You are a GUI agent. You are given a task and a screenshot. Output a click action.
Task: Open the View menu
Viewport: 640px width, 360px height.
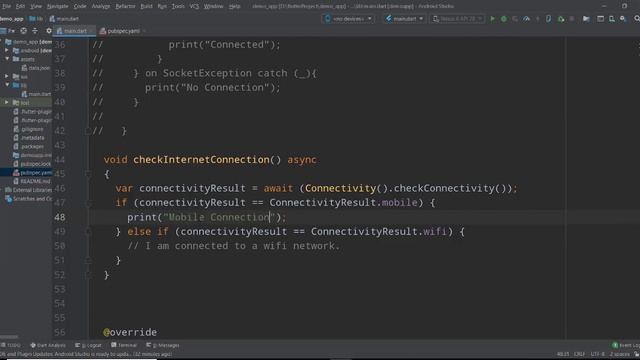pyautogui.click(x=36, y=6)
